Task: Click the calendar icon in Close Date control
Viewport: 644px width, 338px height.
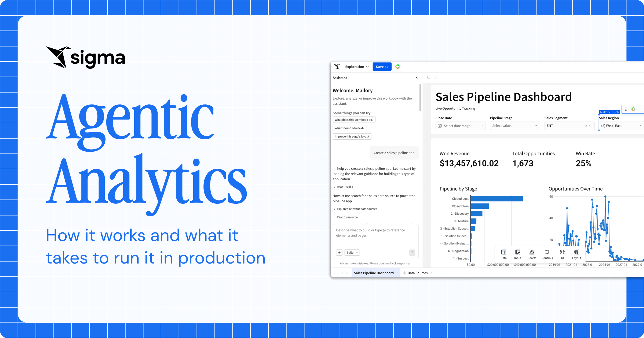Action: pos(440,126)
